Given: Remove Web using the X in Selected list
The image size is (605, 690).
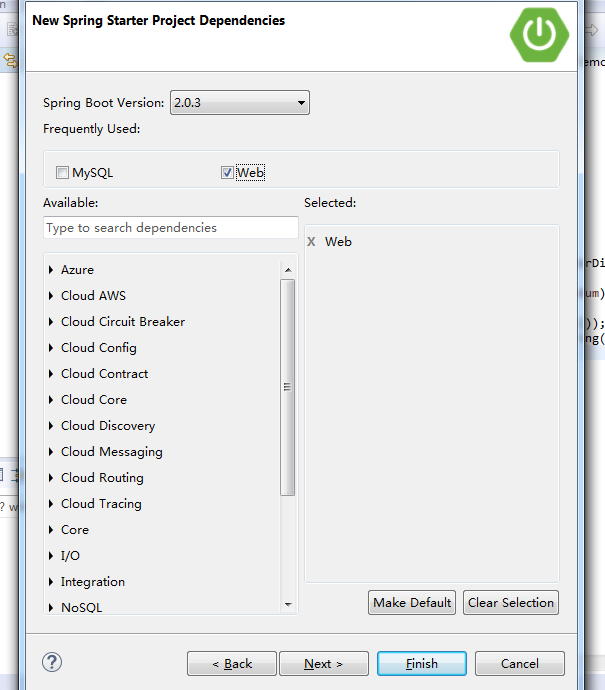Looking at the screenshot, I should point(311,242).
